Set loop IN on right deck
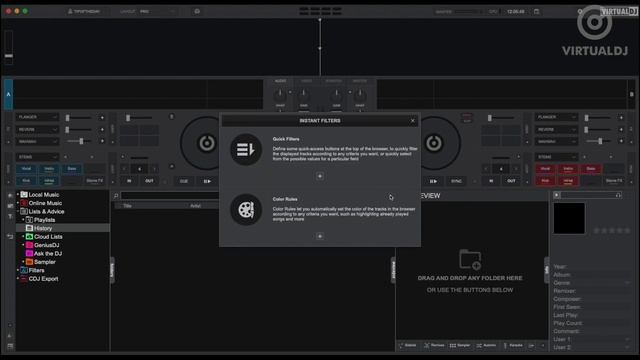The width and height of the screenshot is (640, 360). [x=491, y=181]
